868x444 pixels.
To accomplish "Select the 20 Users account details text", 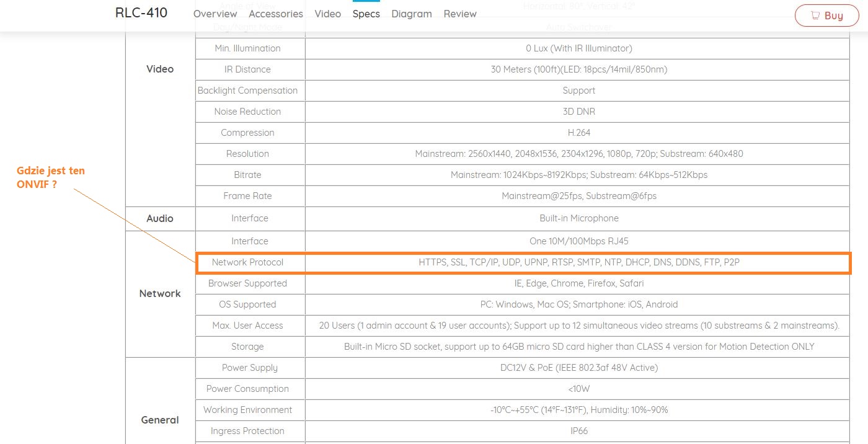I will [579, 326].
